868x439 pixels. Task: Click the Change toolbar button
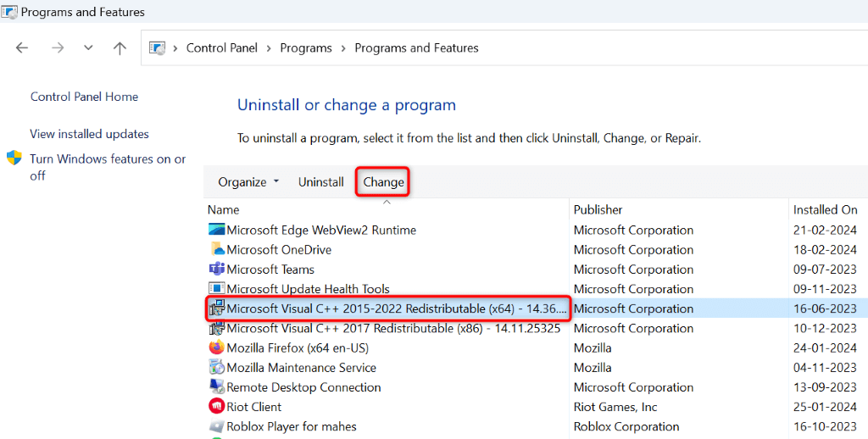point(383,182)
